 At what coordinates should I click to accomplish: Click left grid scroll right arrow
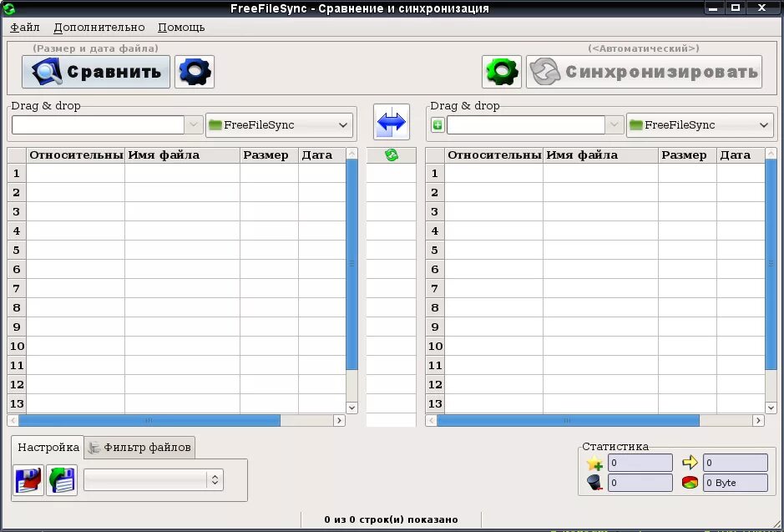(x=339, y=420)
